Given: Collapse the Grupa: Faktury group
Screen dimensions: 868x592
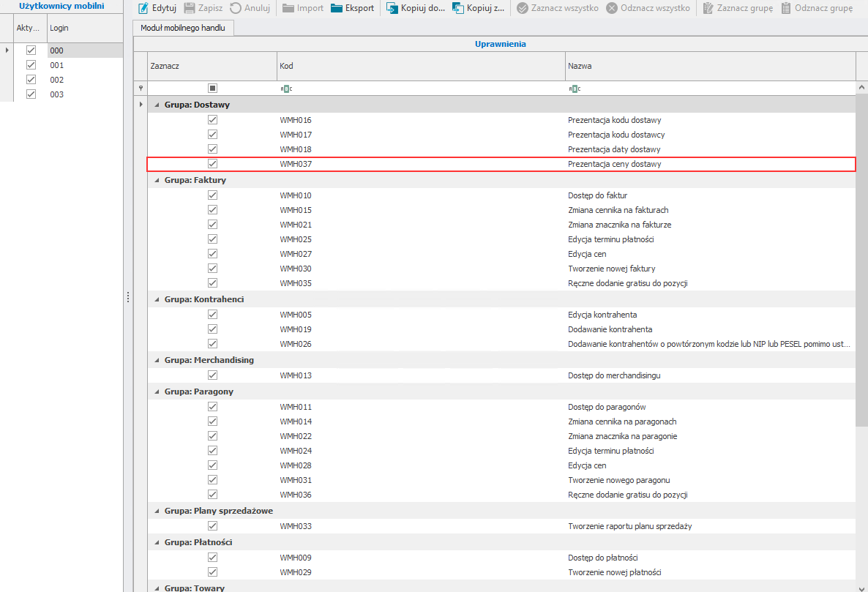Looking at the screenshot, I should tap(157, 180).
